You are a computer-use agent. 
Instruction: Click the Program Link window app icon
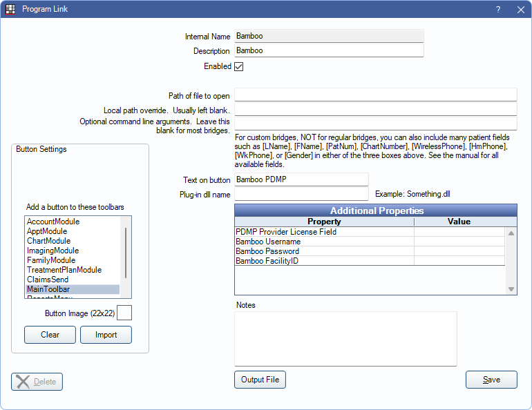tap(10, 10)
